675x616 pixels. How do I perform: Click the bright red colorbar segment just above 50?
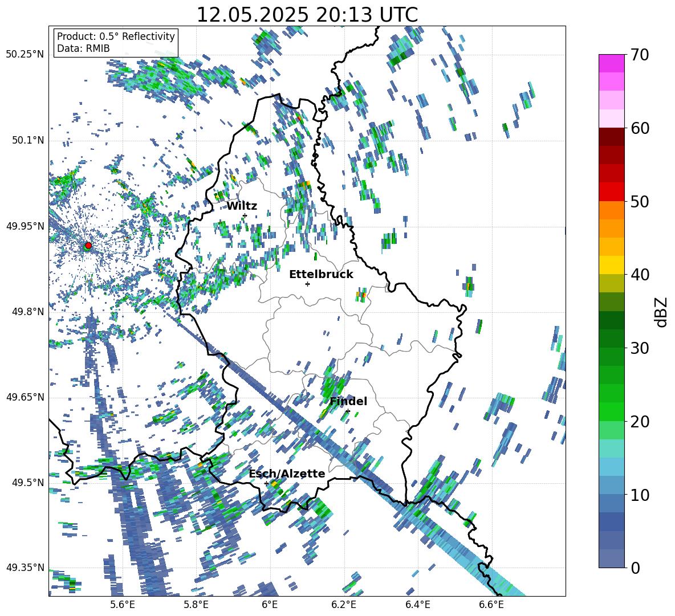[611, 191]
